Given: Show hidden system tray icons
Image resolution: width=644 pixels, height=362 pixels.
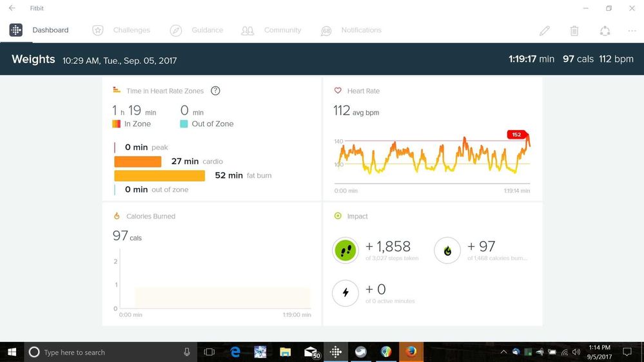Looking at the screenshot, I should [x=503, y=352].
